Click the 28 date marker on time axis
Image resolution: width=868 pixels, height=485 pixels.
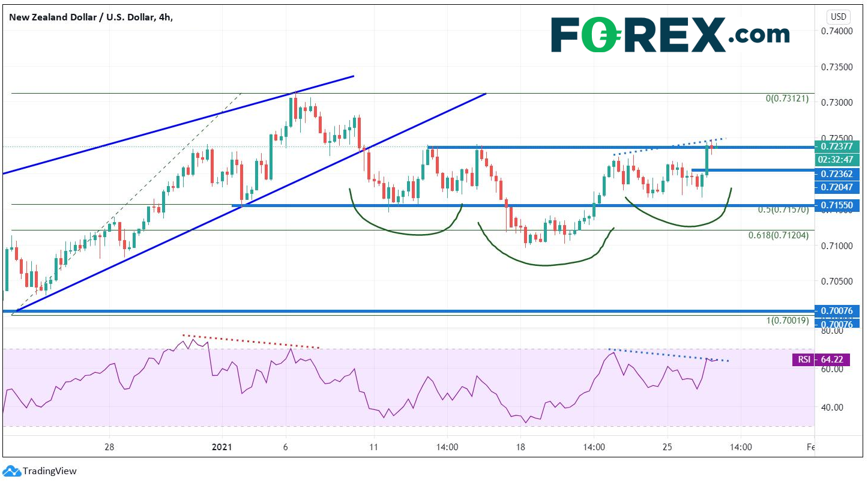pyautogui.click(x=109, y=447)
